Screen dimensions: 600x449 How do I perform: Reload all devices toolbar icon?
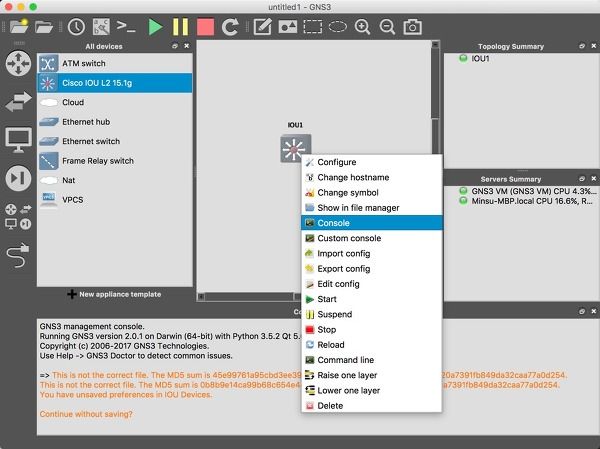(x=230, y=27)
